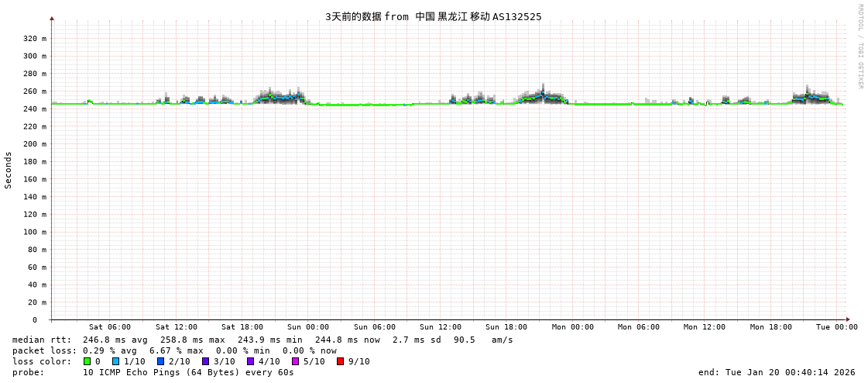Click the end timestamp Tue Jan 20
Screen dimensions: 868x383
click(x=777, y=372)
